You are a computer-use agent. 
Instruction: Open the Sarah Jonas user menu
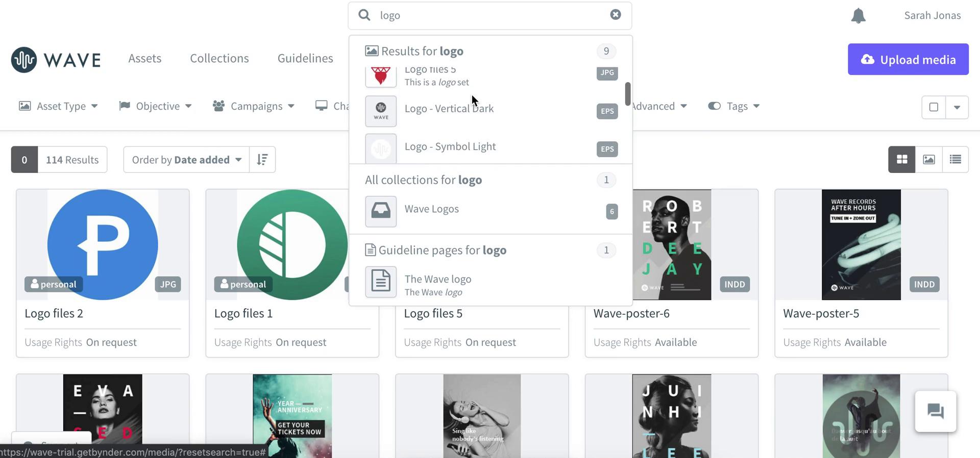[x=933, y=15]
